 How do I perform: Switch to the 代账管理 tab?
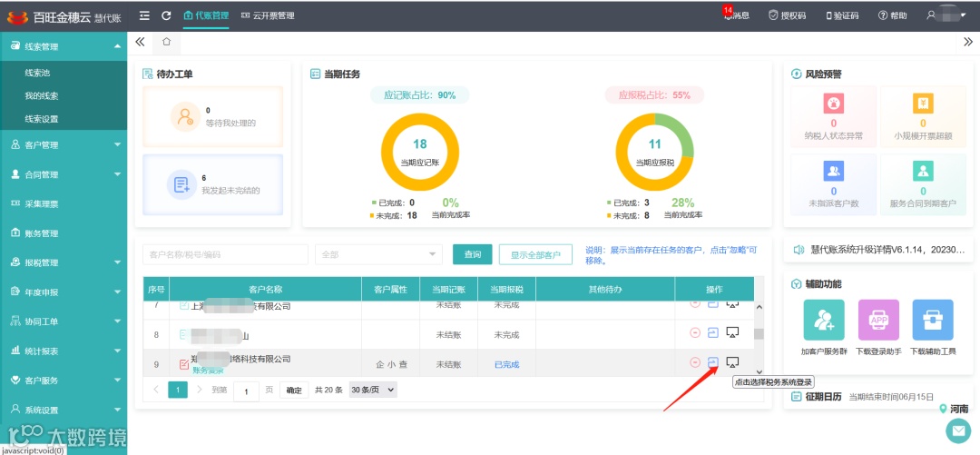pyautogui.click(x=206, y=15)
